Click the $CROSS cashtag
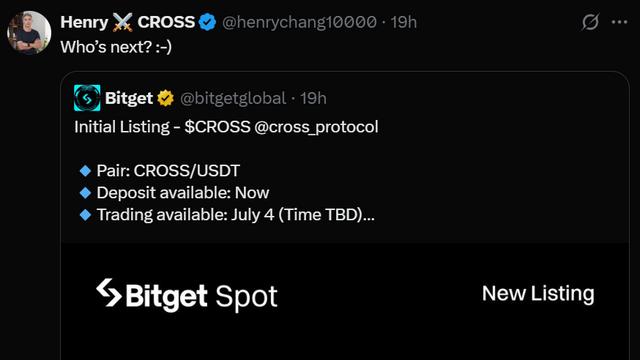 point(217,127)
